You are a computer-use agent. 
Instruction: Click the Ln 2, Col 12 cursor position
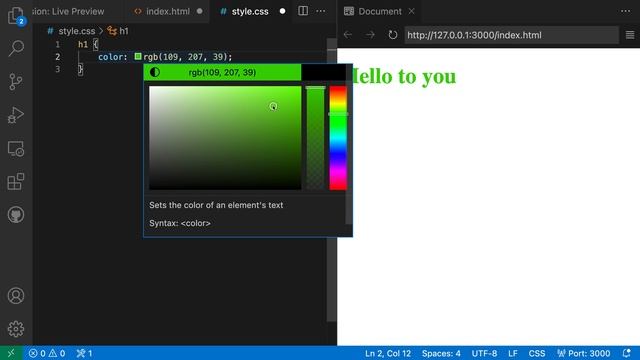tap(388, 353)
